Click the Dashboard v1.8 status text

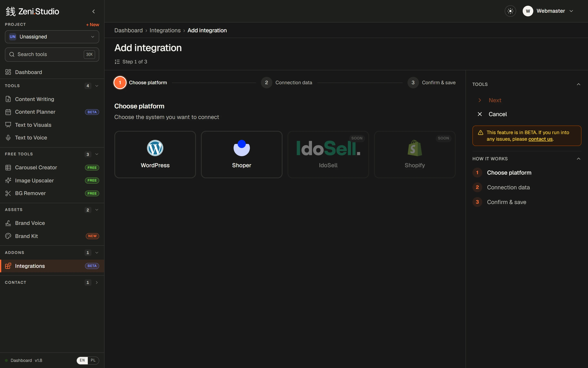point(26,360)
